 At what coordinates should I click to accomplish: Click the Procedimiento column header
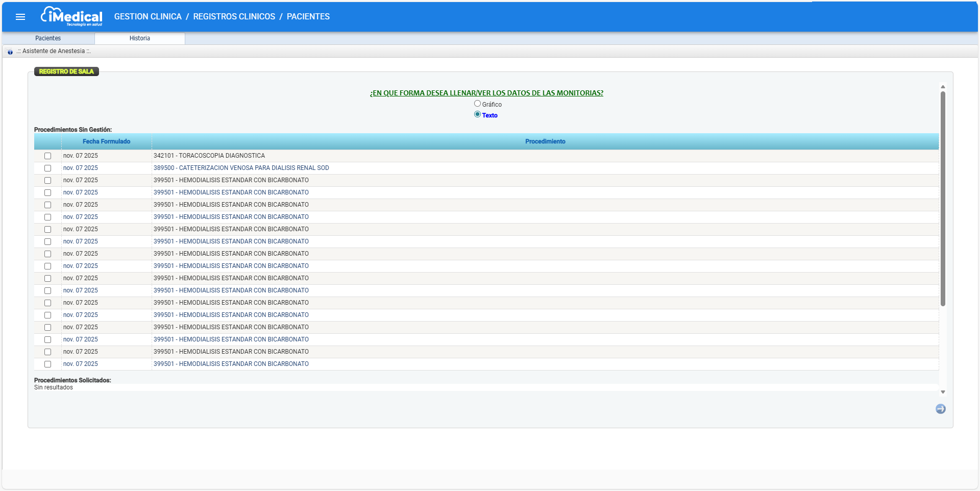pyautogui.click(x=545, y=141)
